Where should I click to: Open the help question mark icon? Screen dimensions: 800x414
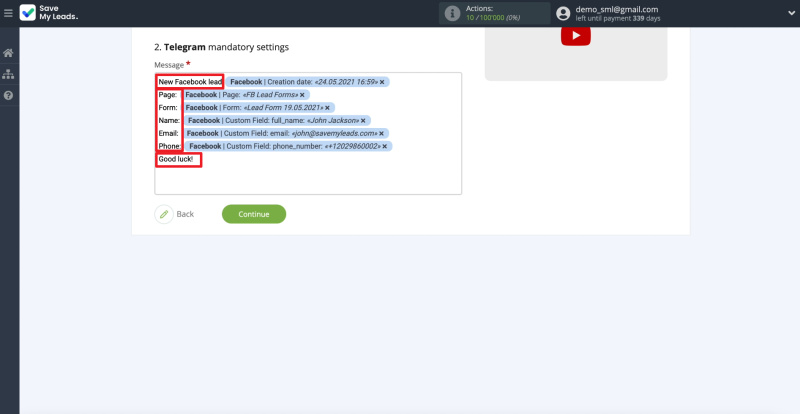point(8,95)
